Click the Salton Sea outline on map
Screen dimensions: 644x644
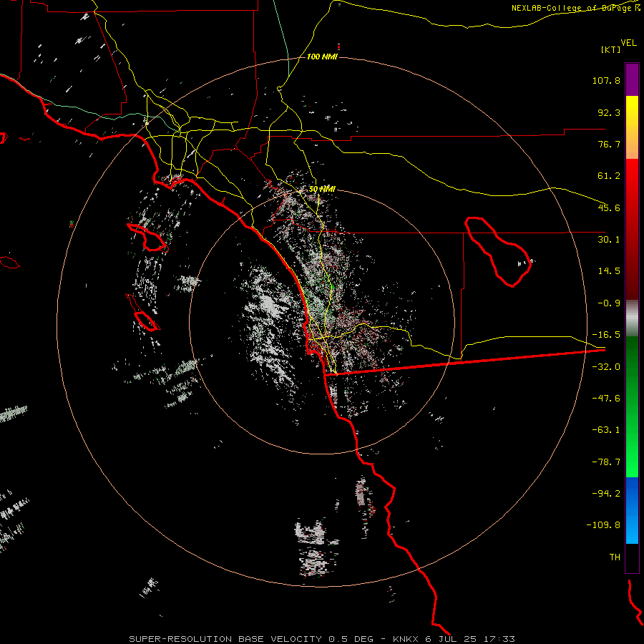pos(498,252)
